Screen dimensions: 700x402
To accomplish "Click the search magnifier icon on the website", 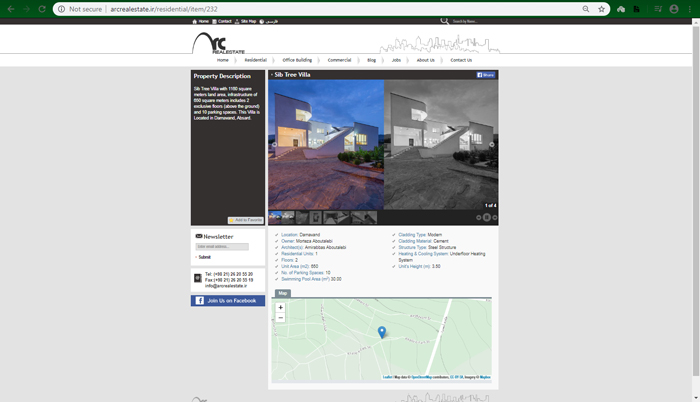I will click(x=444, y=21).
